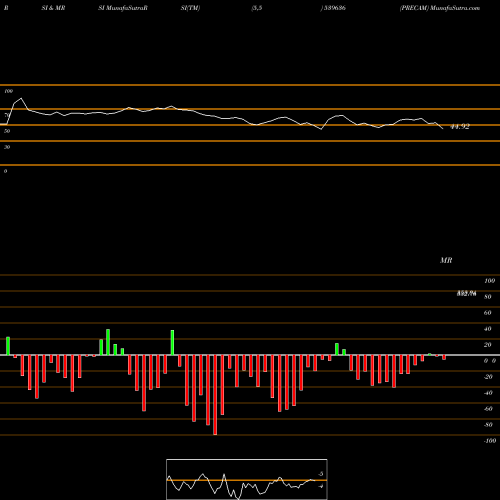Click the 'SI MunafaSutraR' header text

pyautogui.click(x=123, y=8)
